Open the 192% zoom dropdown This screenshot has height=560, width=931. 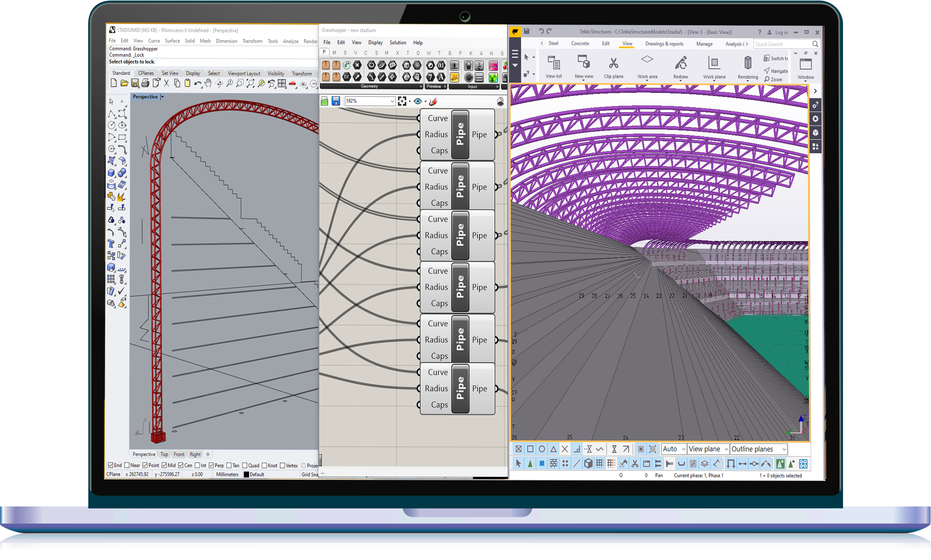(392, 101)
